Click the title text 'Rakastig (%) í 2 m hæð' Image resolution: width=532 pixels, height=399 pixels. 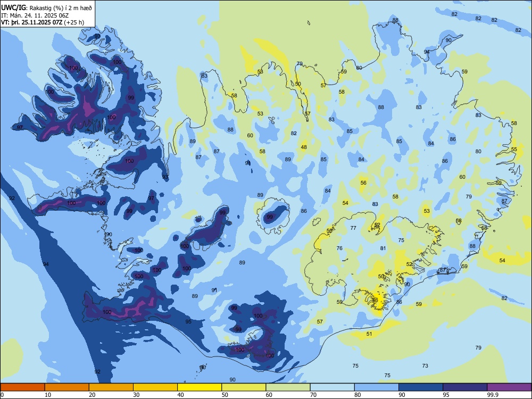(62, 8)
